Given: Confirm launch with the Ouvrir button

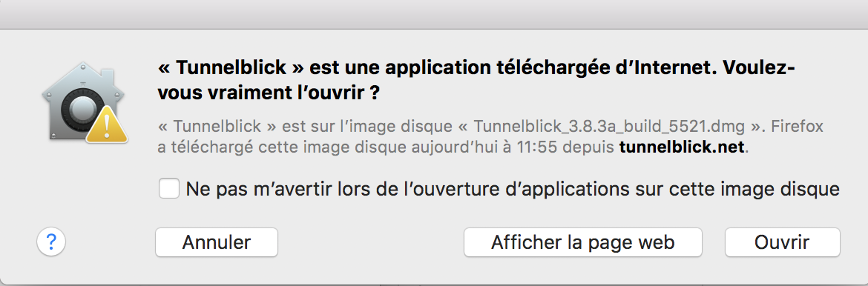Looking at the screenshot, I should (x=782, y=242).
